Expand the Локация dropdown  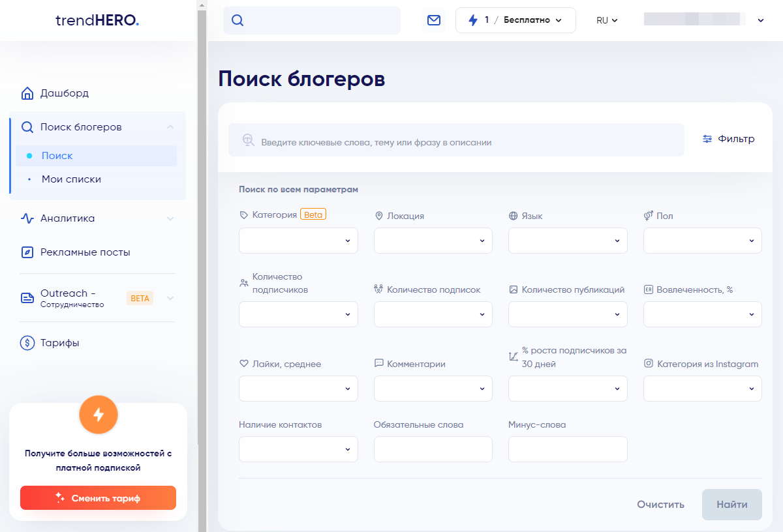(433, 241)
